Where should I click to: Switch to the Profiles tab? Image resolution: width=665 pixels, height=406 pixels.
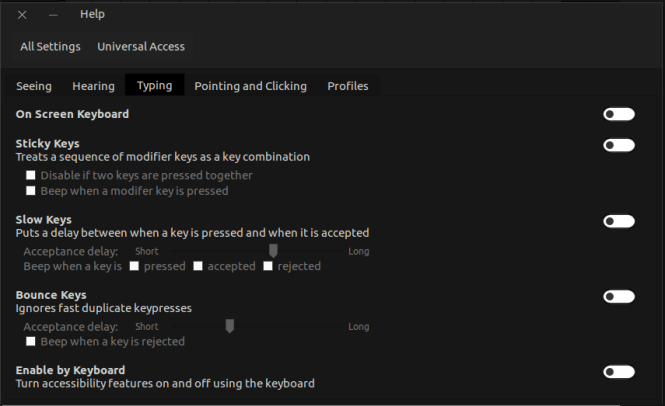pyautogui.click(x=348, y=86)
